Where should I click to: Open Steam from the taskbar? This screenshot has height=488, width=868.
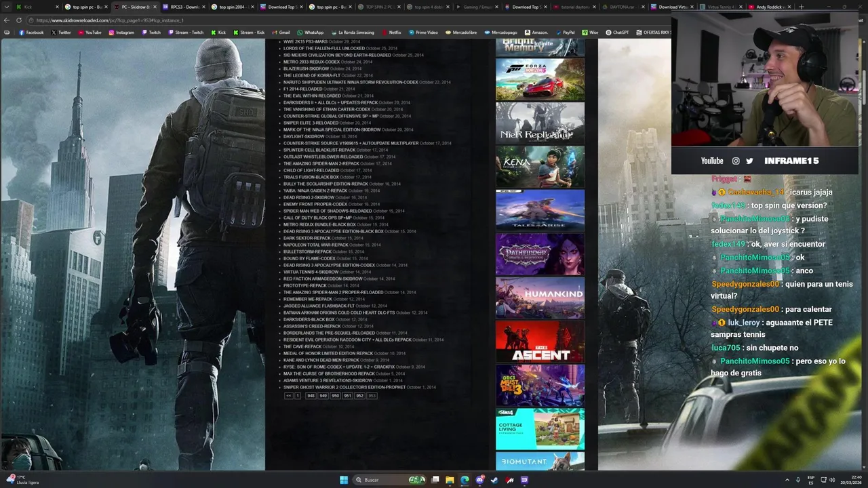(x=494, y=480)
